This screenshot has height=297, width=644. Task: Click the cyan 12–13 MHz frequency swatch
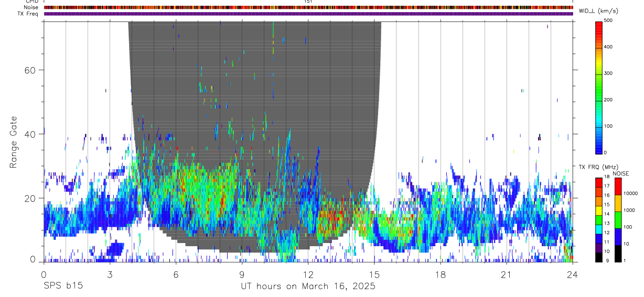[598, 229]
